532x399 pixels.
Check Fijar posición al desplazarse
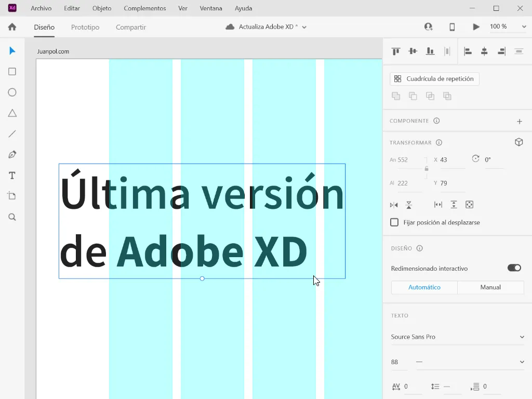tap(394, 222)
